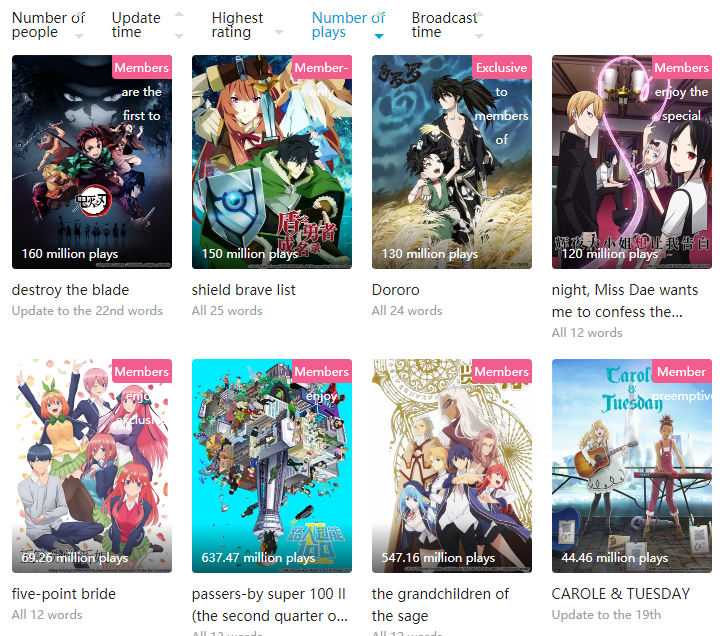The image size is (724, 636).
Task: Click the Exclusive badge on the Dororo cover
Action: pos(501,67)
